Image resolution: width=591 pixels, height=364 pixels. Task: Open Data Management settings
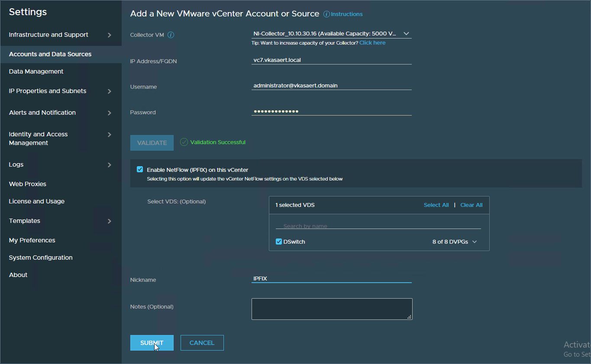point(36,71)
